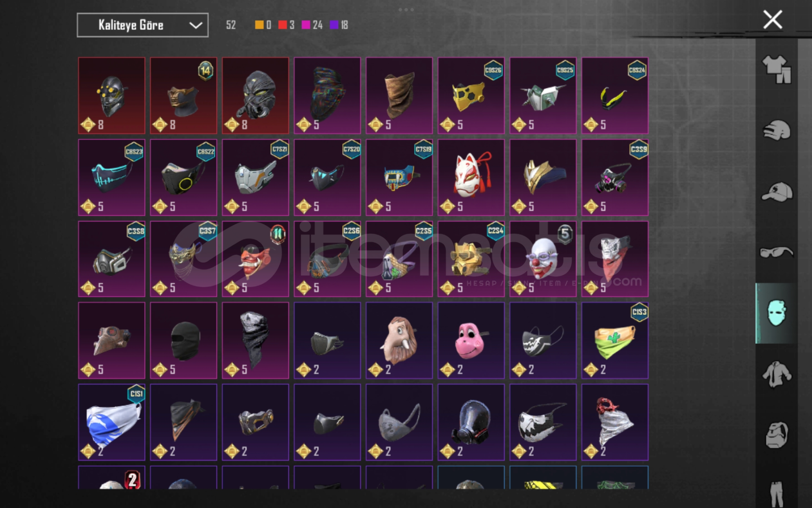Select the purple quality filter 18
The image size is (812, 508).
coord(339,25)
